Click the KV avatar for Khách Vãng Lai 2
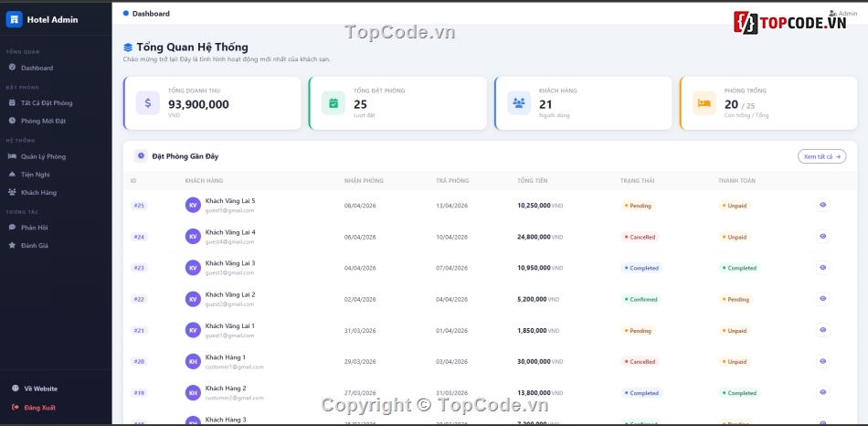Viewport: 868px width, 426px height. tap(193, 299)
